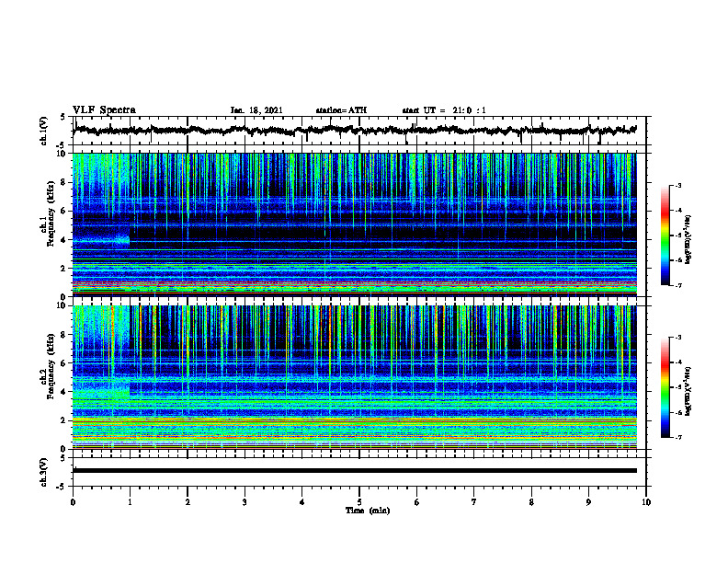The width and height of the screenshot is (728, 563).
Task: Click the lower colorbar "log(PSD)" unit label
Action: [x=688, y=391]
